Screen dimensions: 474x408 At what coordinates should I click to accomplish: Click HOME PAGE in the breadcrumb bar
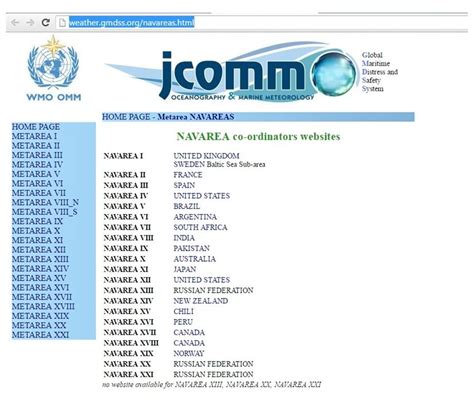(126, 117)
